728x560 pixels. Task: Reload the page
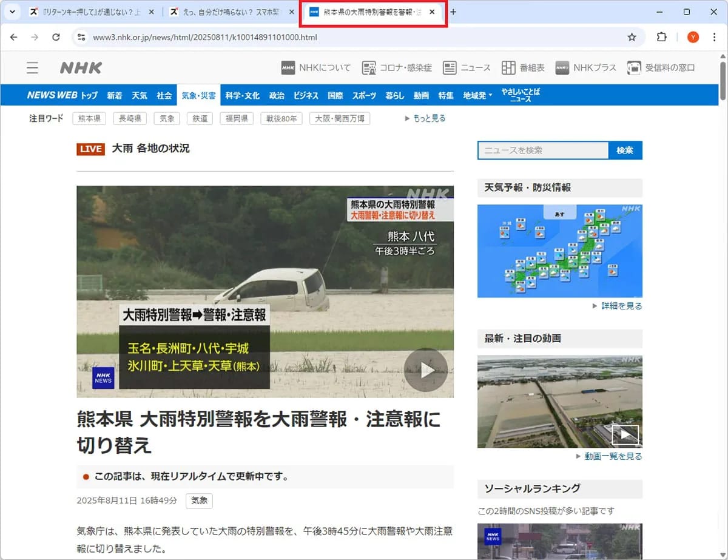pos(56,38)
